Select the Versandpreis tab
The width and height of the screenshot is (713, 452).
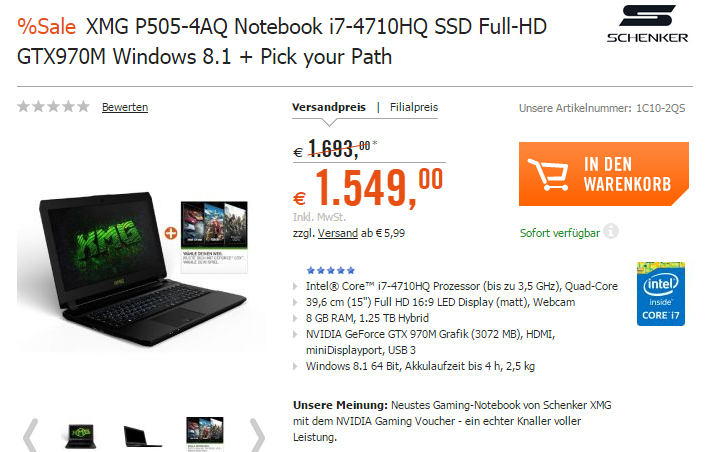pos(329,107)
